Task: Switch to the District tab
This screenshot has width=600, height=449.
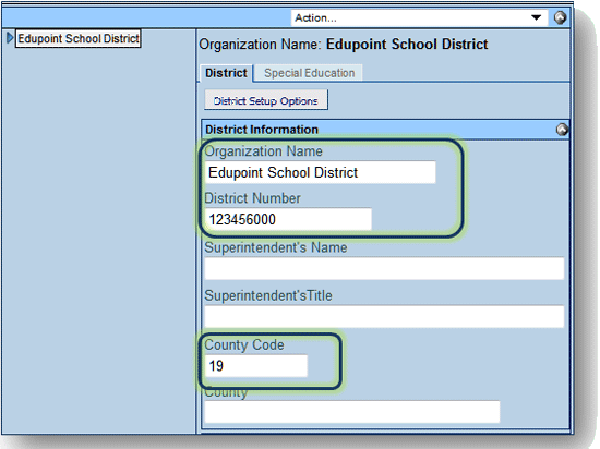Action: (226, 73)
